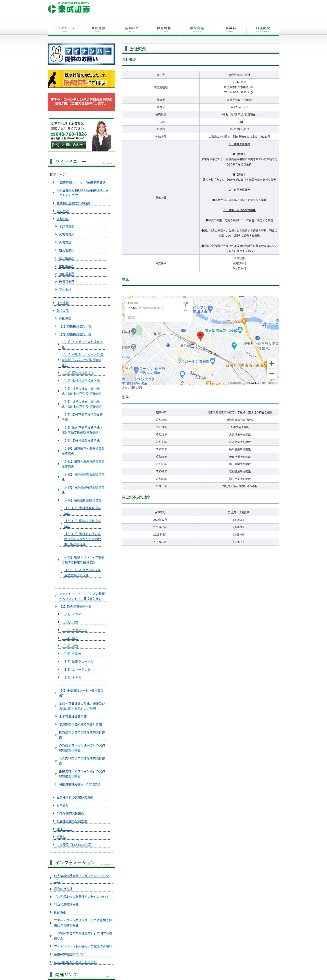Open the 羽生支店 sidebar link
The height and width of the screenshot is (980, 327).
click(65, 290)
